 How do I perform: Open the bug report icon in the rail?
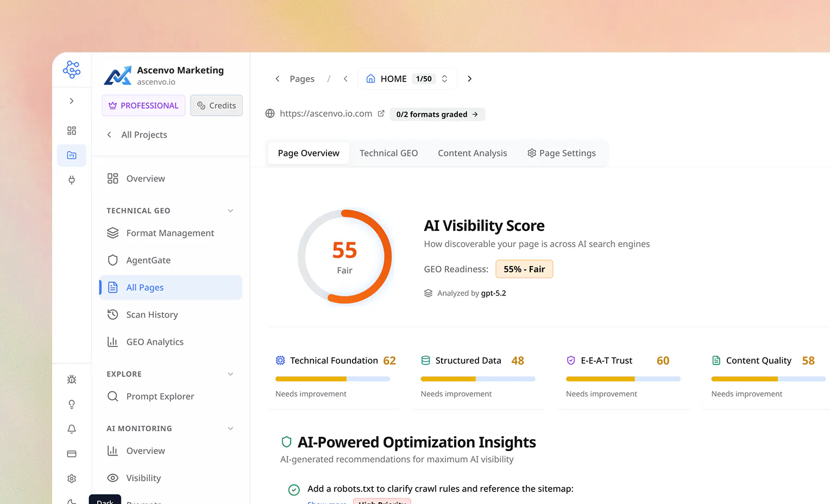[x=72, y=380]
